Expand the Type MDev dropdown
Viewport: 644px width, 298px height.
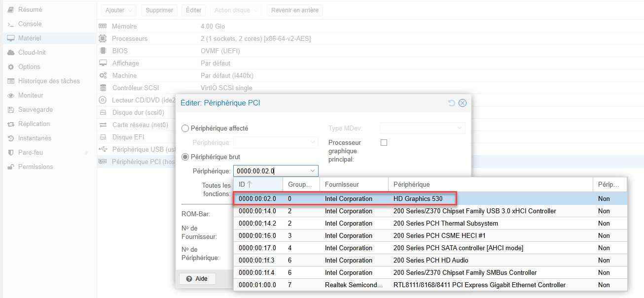point(460,129)
